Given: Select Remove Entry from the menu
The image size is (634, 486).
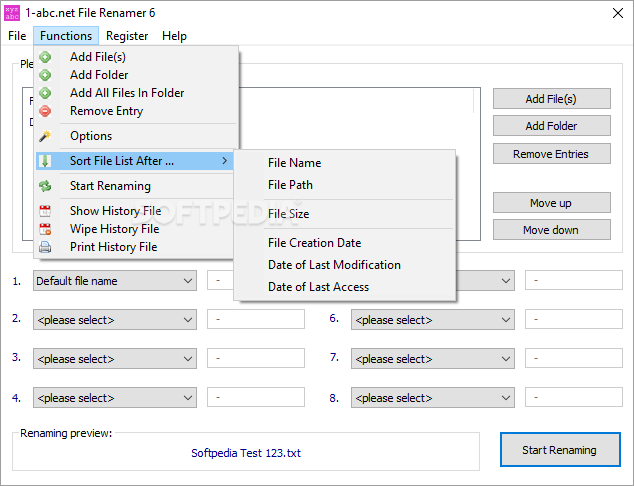Looking at the screenshot, I should point(135,111).
